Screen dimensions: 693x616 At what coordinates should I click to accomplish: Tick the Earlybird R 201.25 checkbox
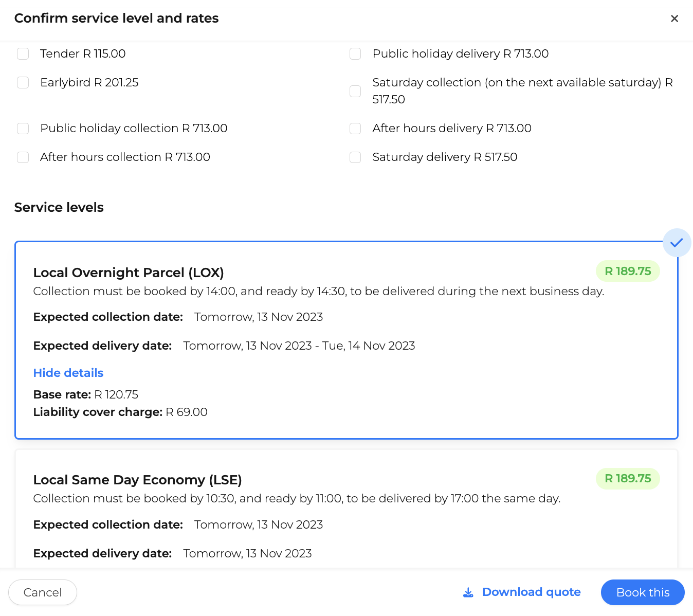point(23,83)
